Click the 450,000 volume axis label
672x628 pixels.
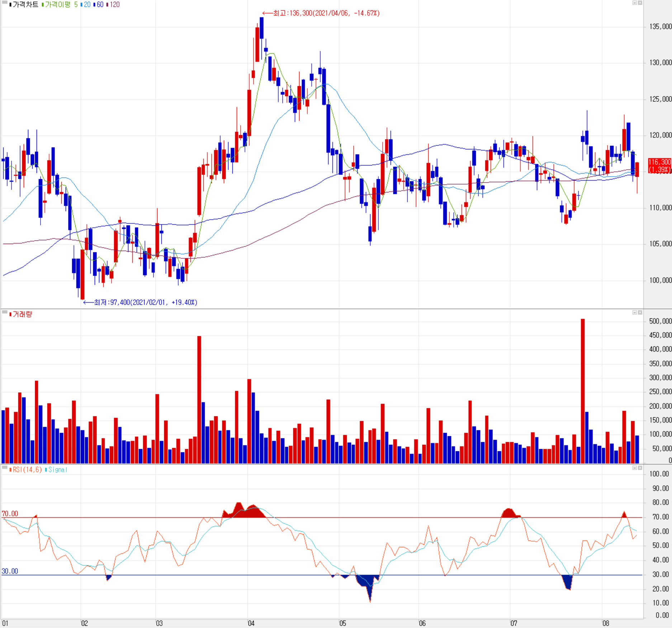pyautogui.click(x=660, y=335)
